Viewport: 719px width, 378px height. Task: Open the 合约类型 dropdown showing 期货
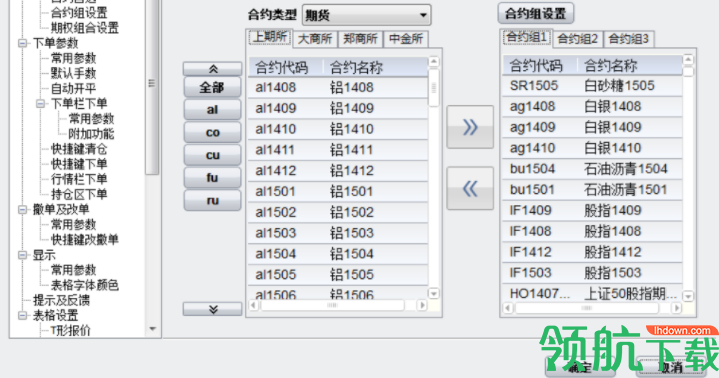click(366, 16)
